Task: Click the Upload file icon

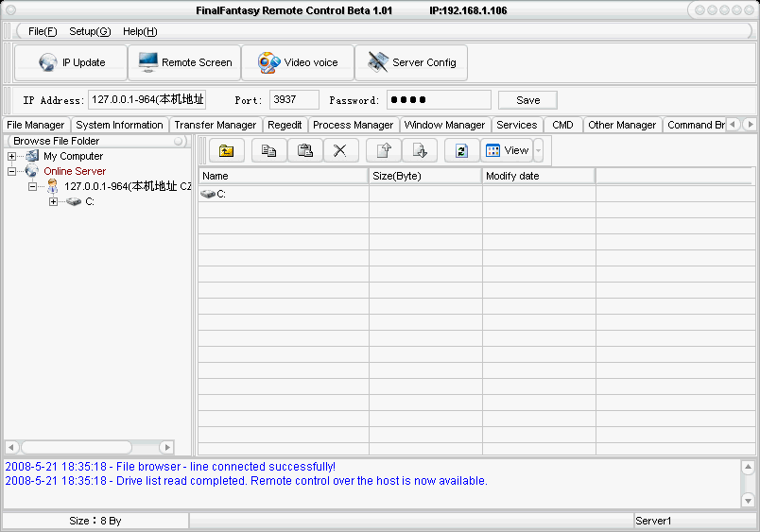Action: point(384,150)
